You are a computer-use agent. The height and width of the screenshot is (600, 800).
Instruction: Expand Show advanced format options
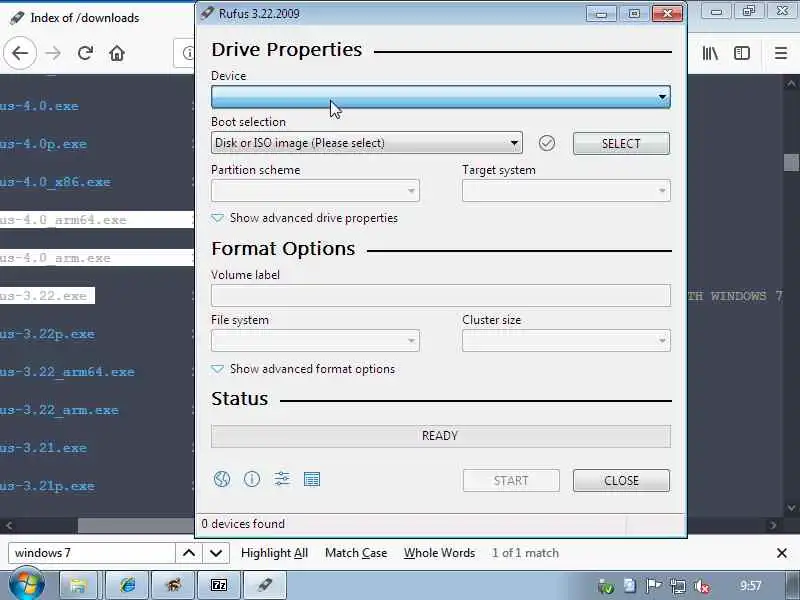(x=303, y=369)
